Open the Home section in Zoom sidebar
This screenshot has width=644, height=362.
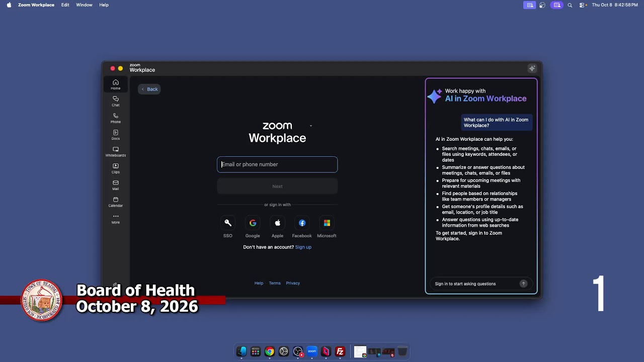tap(116, 84)
